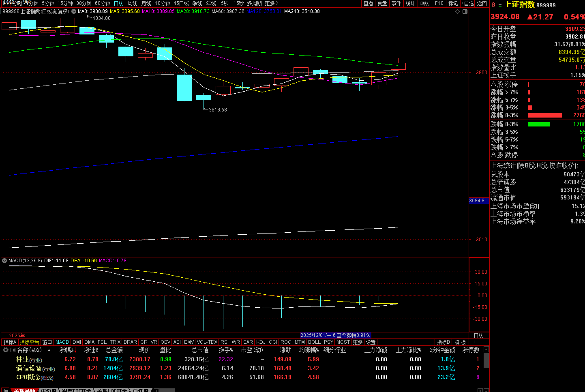
Task: Click the small list icon before 名称(402)
Action: (x=13, y=350)
